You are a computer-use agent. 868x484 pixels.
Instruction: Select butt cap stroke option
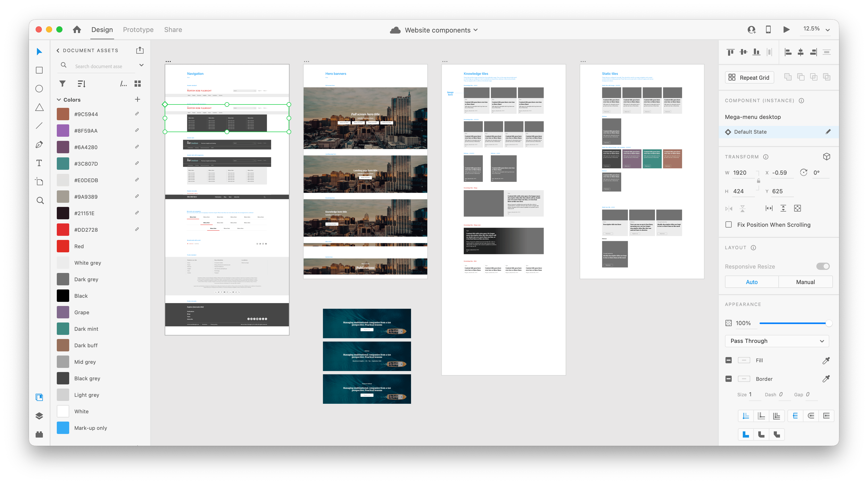[x=795, y=416]
